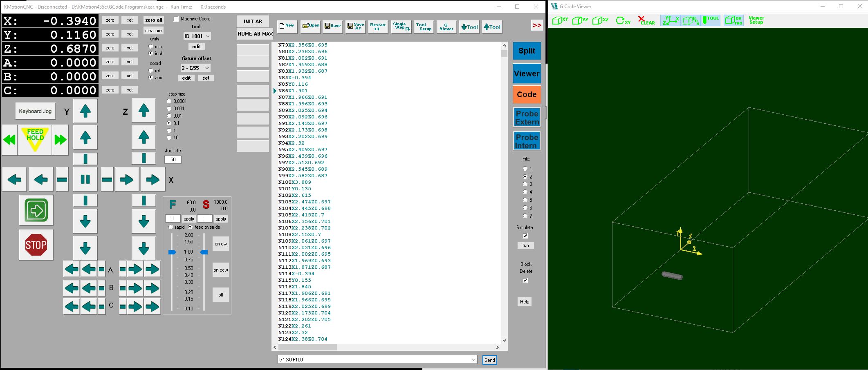Click the Single Step toolbar icon
This screenshot has width=868, height=370.
click(401, 27)
